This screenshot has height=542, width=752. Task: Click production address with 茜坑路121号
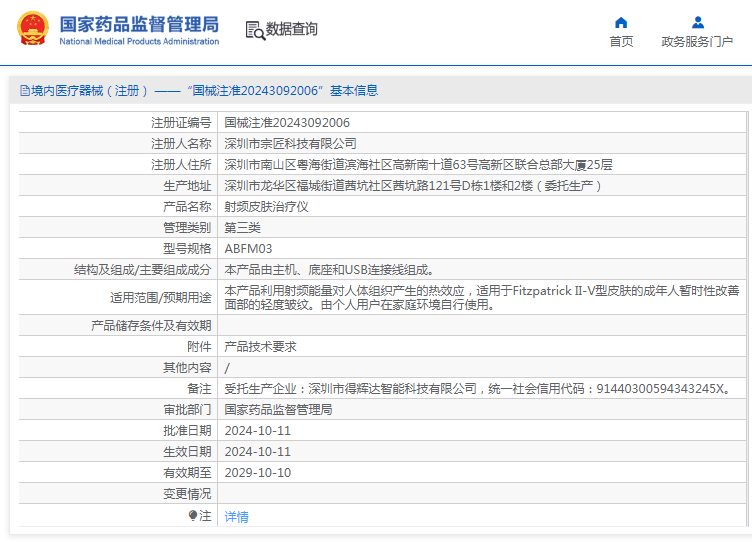412,186
